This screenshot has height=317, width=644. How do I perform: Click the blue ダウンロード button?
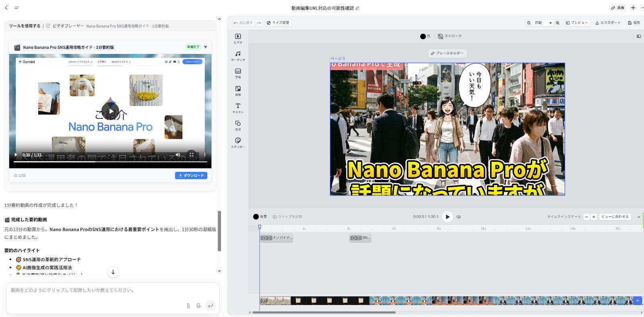(191, 176)
